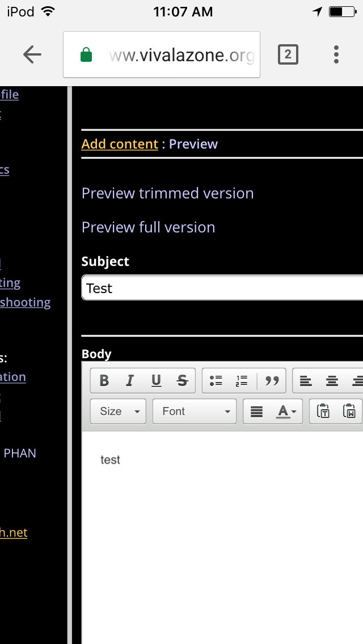
Task: Open the Add content link
Action: 120,144
